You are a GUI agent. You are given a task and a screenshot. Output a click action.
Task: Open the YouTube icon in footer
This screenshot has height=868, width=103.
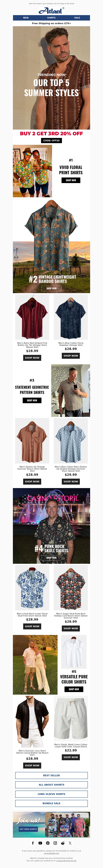[40, 843]
